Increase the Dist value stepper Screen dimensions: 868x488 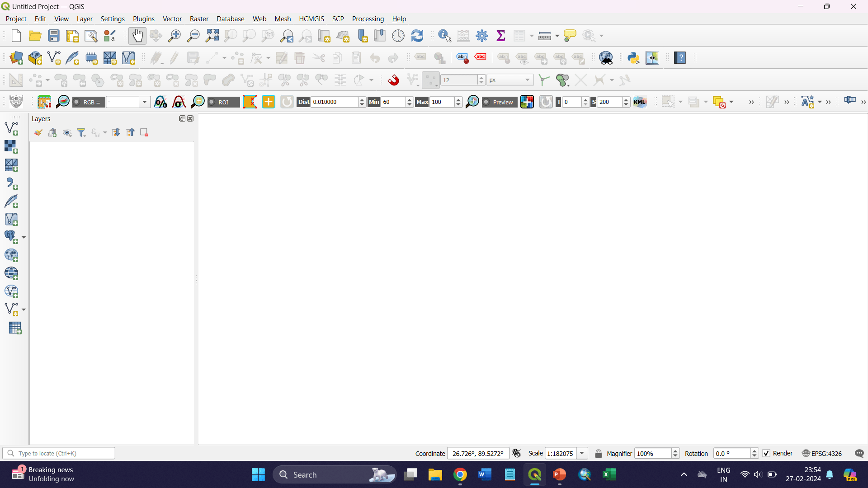pos(362,99)
